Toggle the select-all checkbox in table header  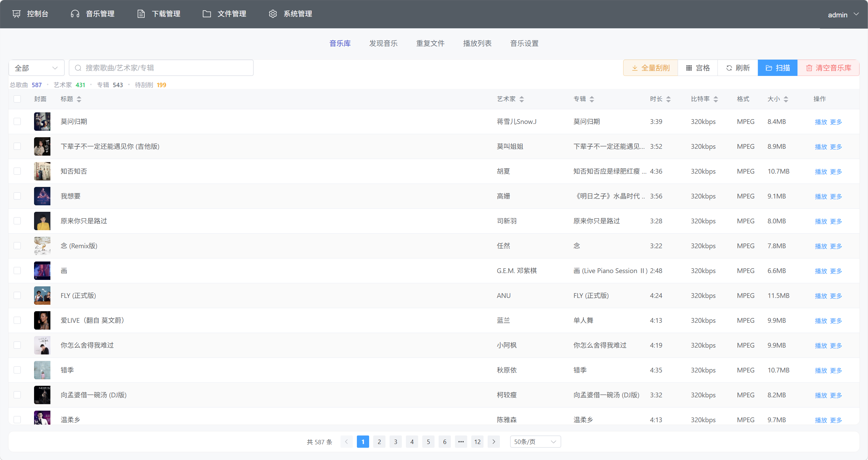[17, 99]
